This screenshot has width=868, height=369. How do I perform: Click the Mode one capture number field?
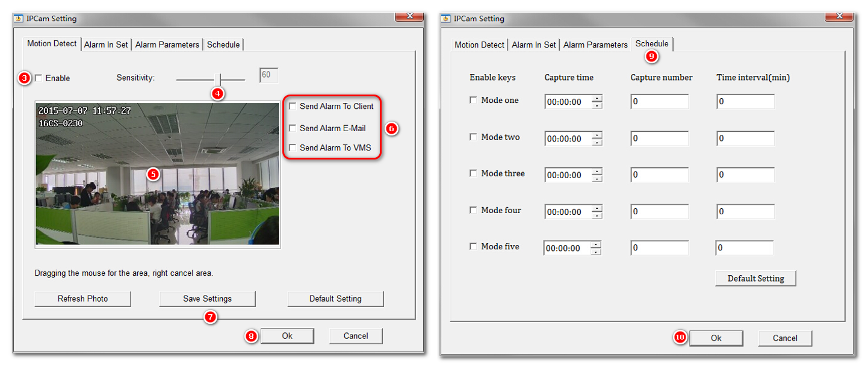coord(659,102)
